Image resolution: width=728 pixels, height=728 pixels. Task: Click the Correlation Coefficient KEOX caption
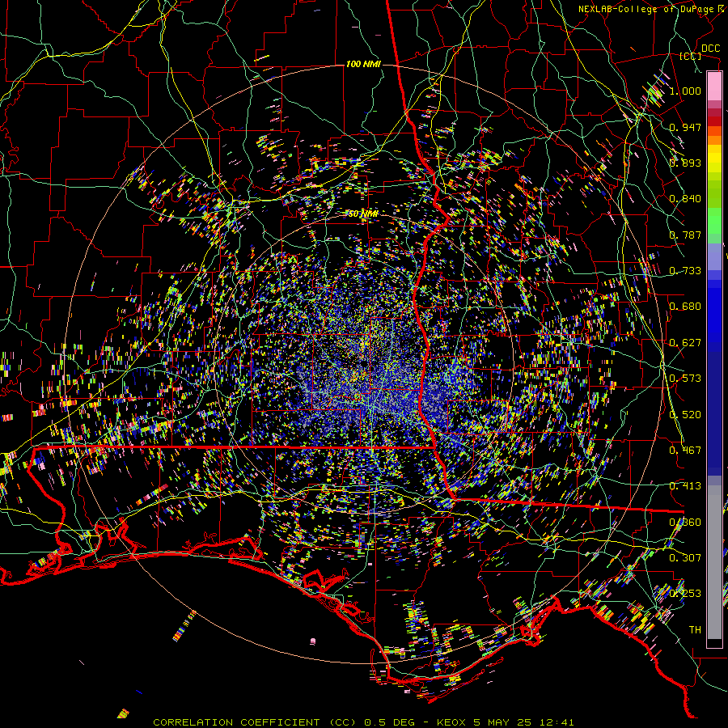363,722
